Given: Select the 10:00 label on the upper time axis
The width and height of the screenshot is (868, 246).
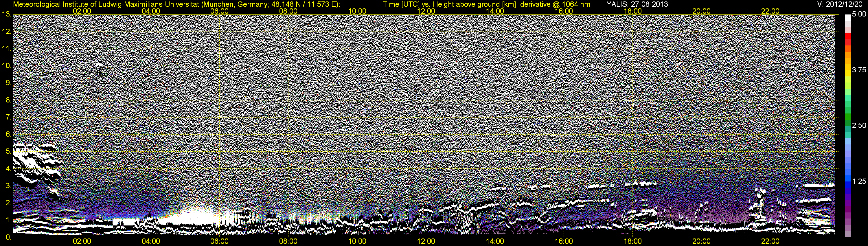Looking at the screenshot, I should coord(357,11).
